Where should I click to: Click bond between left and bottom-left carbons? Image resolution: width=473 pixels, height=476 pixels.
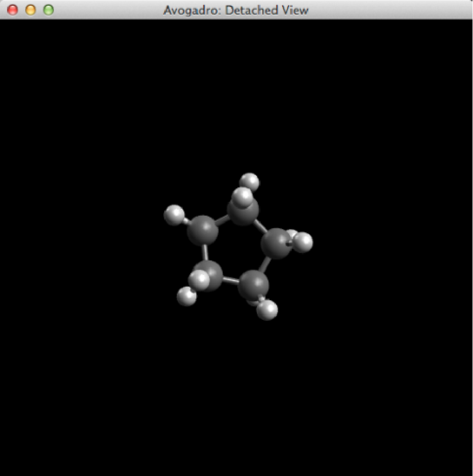[x=205, y=253]
